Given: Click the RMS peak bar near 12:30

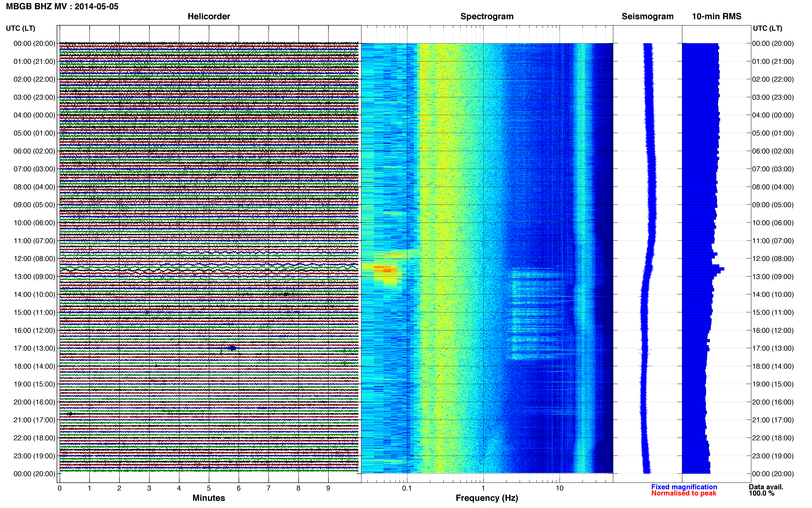Looking at the screenshot, I should click(x=703, y=269).
